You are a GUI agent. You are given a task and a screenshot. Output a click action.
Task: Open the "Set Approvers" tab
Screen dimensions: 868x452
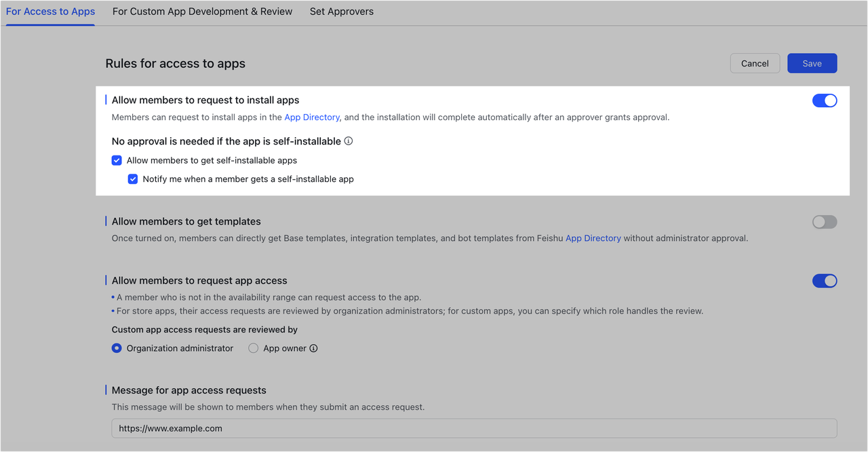pyautogui.click(x=342, y=11)
